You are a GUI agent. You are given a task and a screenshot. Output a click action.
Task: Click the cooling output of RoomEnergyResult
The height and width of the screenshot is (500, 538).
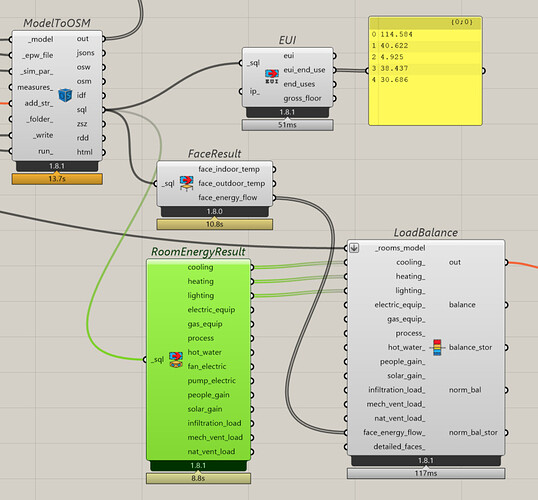200,267
